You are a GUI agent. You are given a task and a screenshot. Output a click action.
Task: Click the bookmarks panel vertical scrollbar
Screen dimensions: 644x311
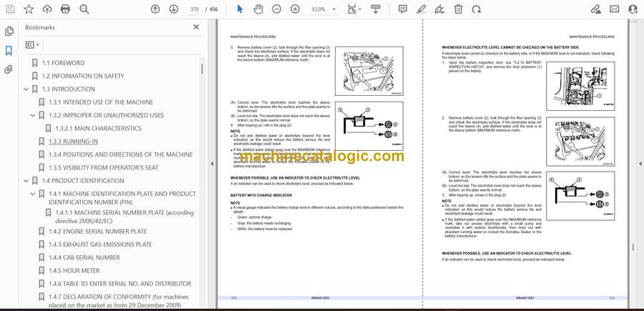[202, 69]
